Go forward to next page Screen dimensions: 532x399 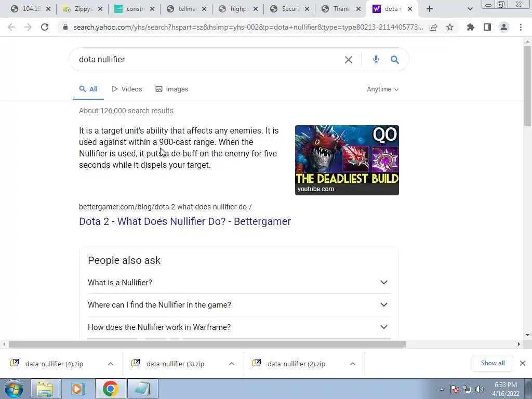(x=28, y=27)
